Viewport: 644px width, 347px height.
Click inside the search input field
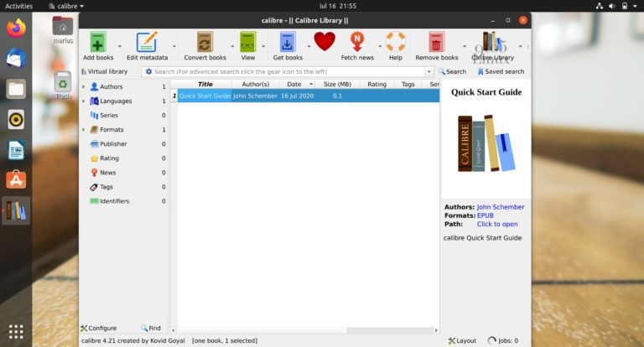pos(285,72)
